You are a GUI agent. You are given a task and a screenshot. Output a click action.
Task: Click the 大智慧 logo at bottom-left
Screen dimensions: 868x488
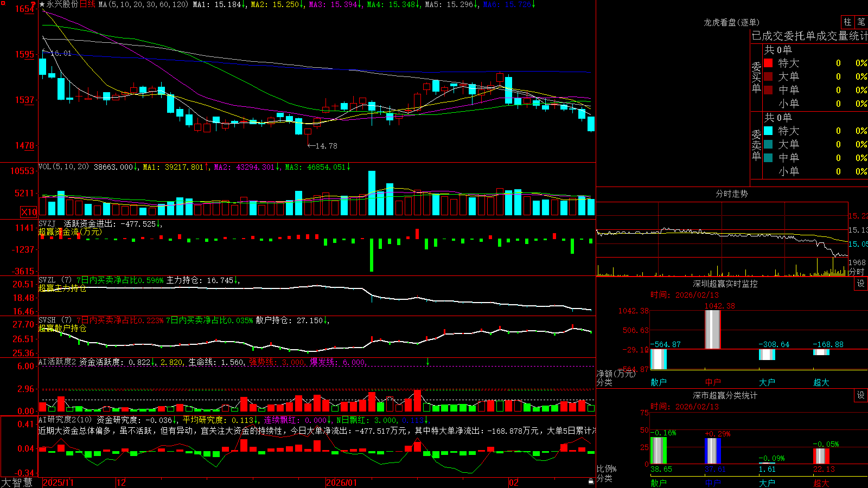(17, 483)
